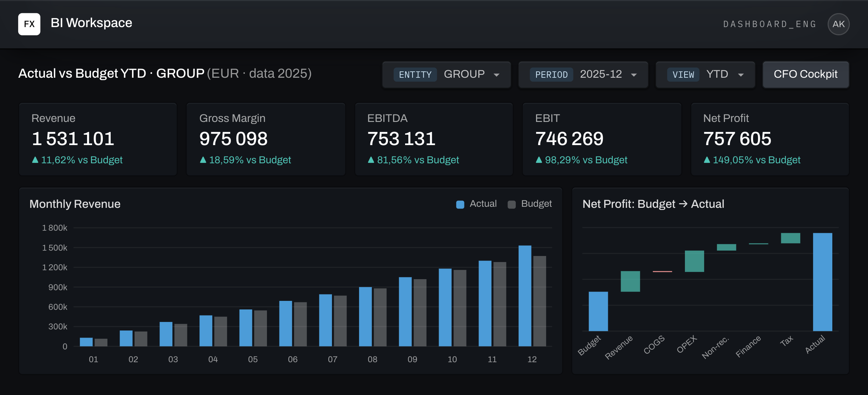The image size is (868, 395).
Task: Click the month 01 x-axis label
Action: 94,359
